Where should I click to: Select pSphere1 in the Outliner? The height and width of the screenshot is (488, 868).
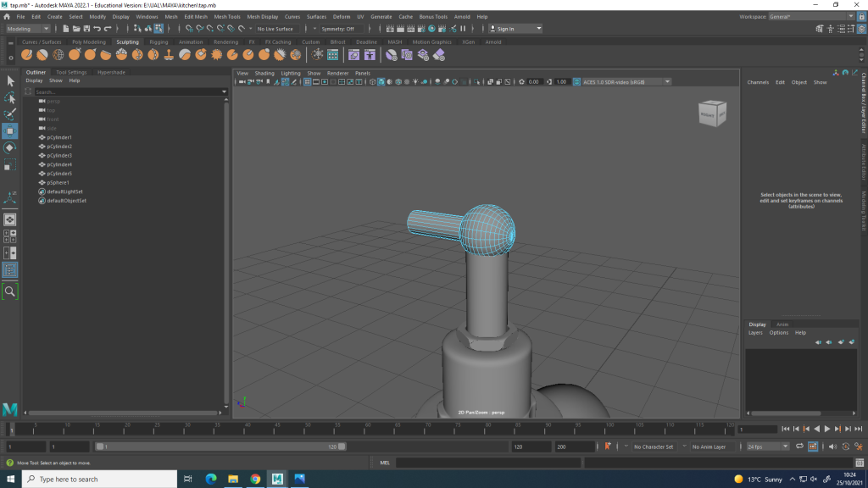pos(58,182)
